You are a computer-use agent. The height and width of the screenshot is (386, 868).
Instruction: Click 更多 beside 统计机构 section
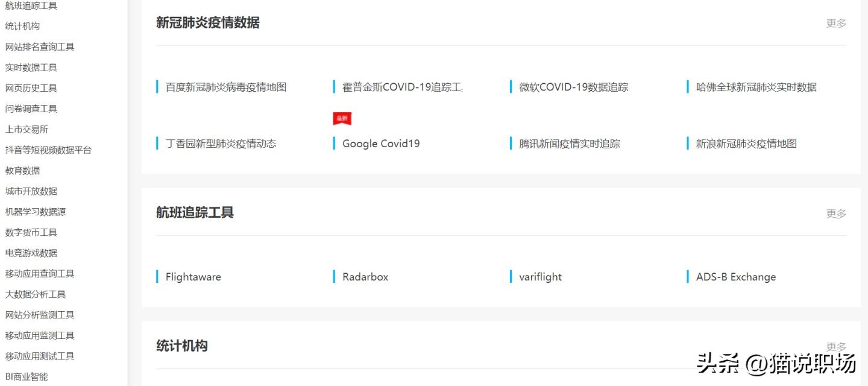pyautogui.click(x=835, y=346)
